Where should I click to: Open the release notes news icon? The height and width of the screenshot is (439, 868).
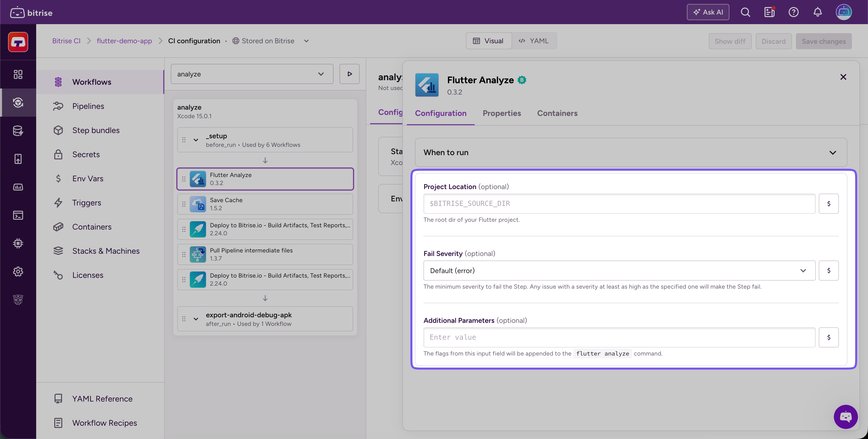point(769,13)
